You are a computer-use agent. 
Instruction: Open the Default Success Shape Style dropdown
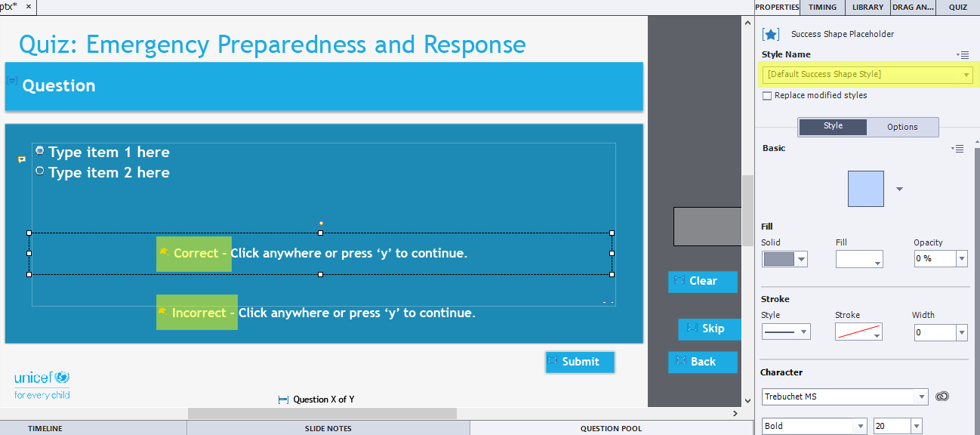865,74
